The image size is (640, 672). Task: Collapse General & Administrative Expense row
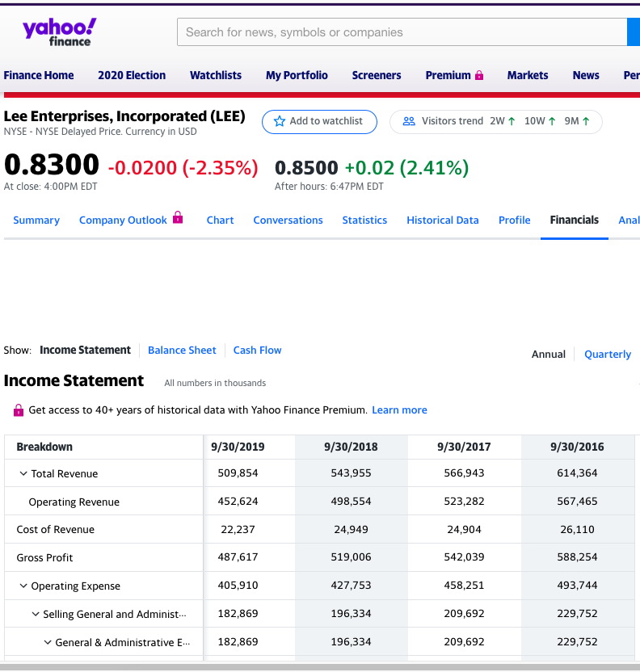tap(48, 642)
